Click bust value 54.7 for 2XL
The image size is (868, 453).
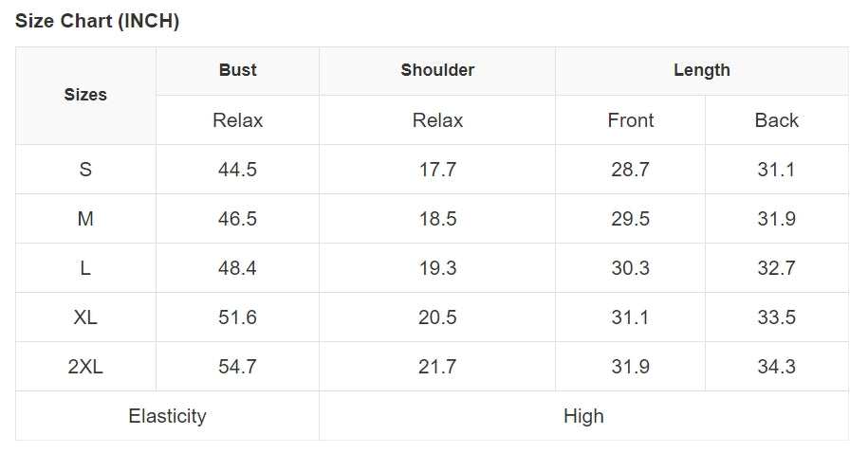coord(237,367)
